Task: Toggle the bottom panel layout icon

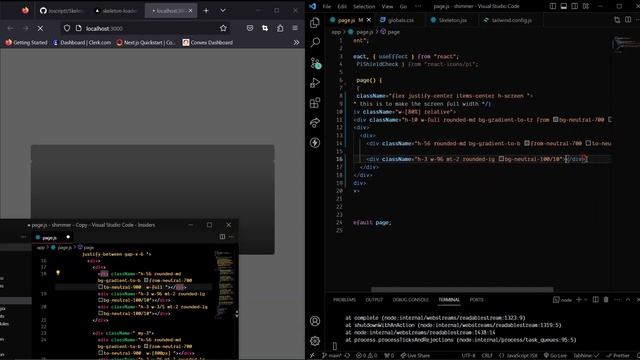Action: tap(564, 6)
